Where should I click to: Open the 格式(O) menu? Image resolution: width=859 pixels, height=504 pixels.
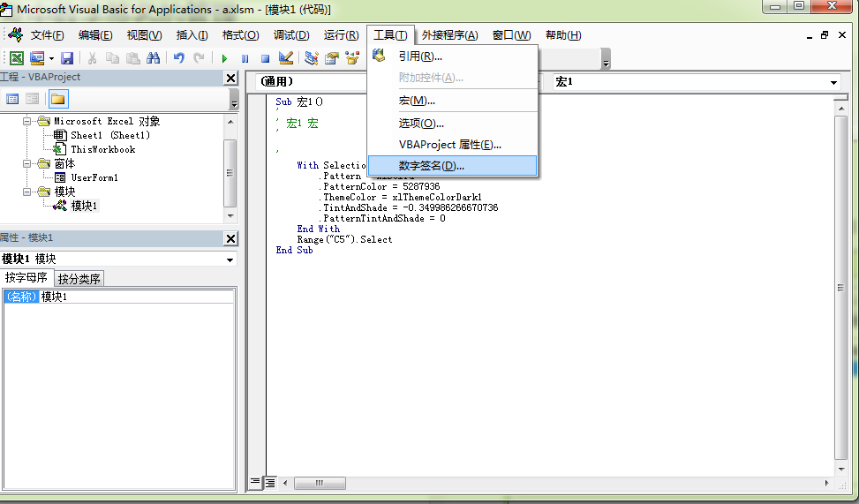pyautogui.click(x=240, y=35)
